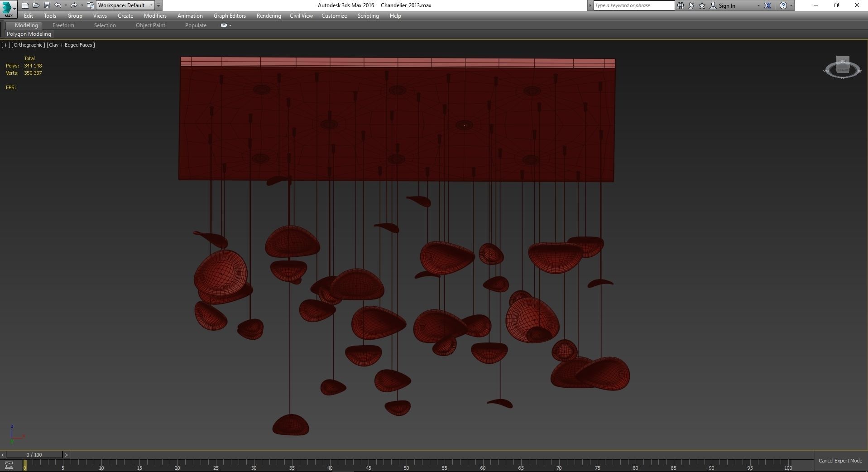Undo the last action with arrow icon

(x=58, y=5)
